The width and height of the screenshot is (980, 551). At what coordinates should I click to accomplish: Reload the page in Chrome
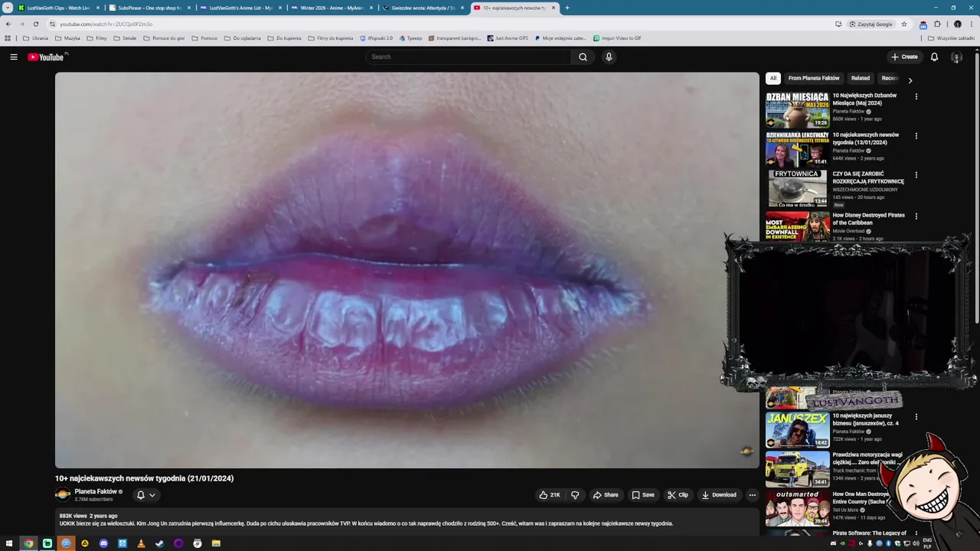pyautogui.click(x=35, y=24)
